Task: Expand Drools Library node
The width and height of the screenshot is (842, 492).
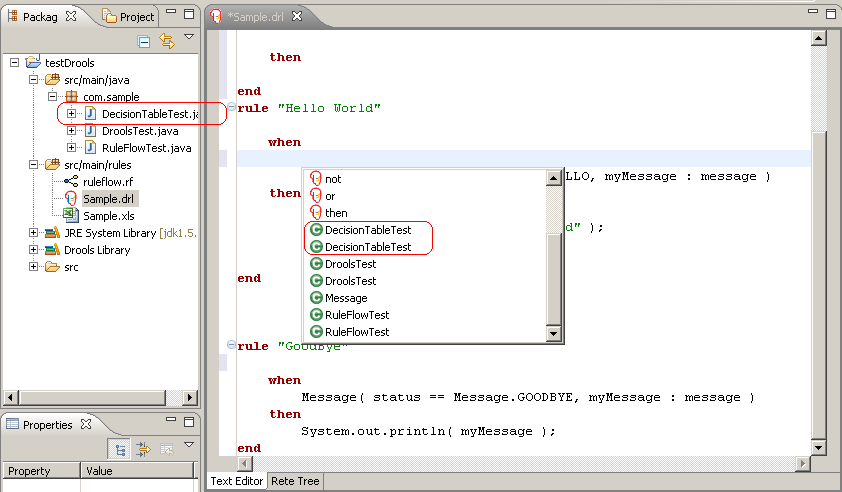Action: pyautogui.click(x=33, y=250)
